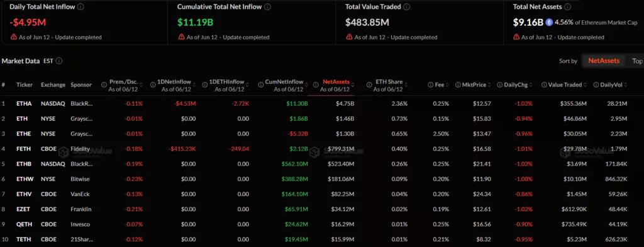Click info icon of NetAssets column
The image size is (644, 247).
(x=316, y=85)
